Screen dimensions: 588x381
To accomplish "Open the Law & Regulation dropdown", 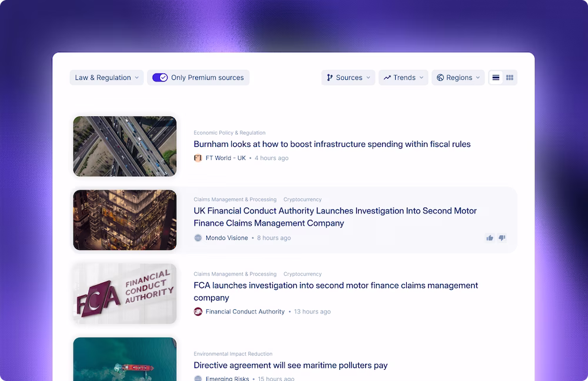I will pyautogui.click(x=106, y=78).
